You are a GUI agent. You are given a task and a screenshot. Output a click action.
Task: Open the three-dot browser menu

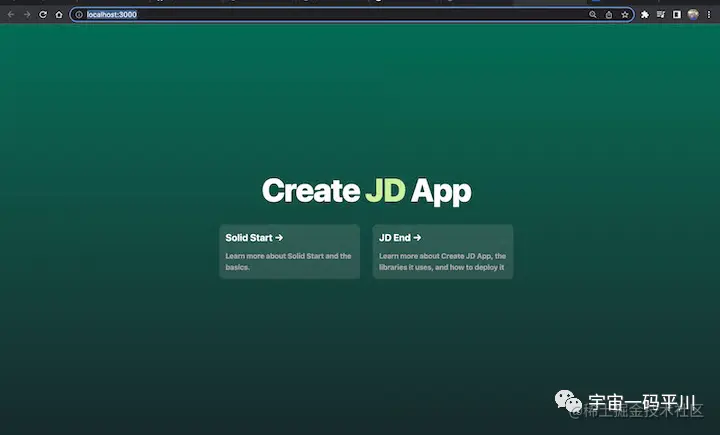coord(709,15)
